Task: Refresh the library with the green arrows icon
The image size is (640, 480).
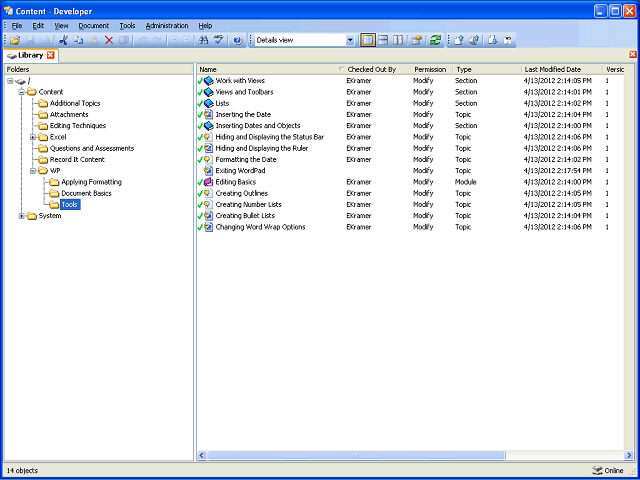Action: click(x=436, y=40)
